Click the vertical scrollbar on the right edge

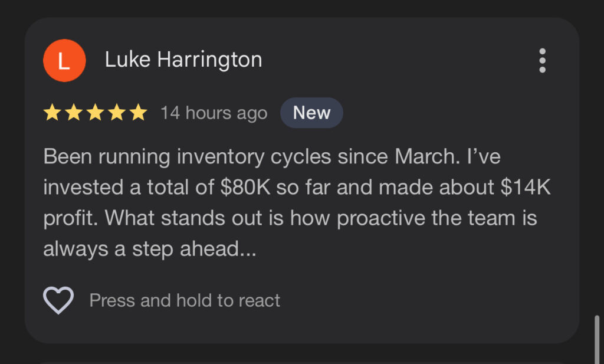click(x=597, y=339)
